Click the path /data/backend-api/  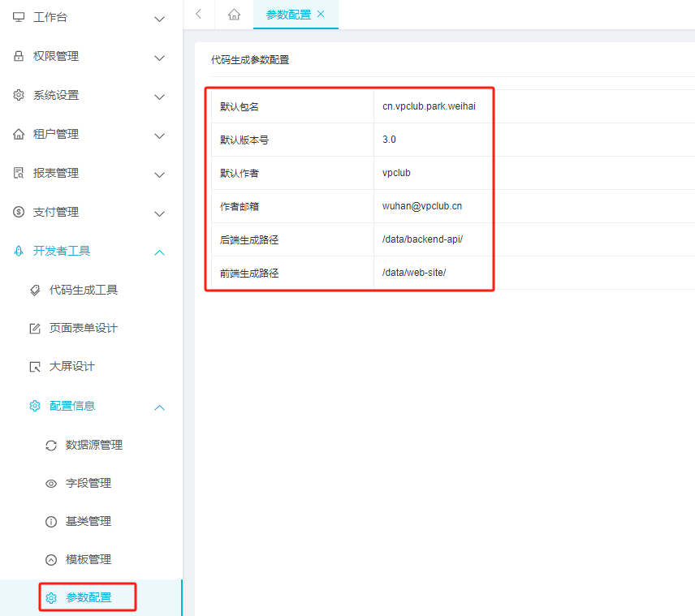[x=422, y=239]
